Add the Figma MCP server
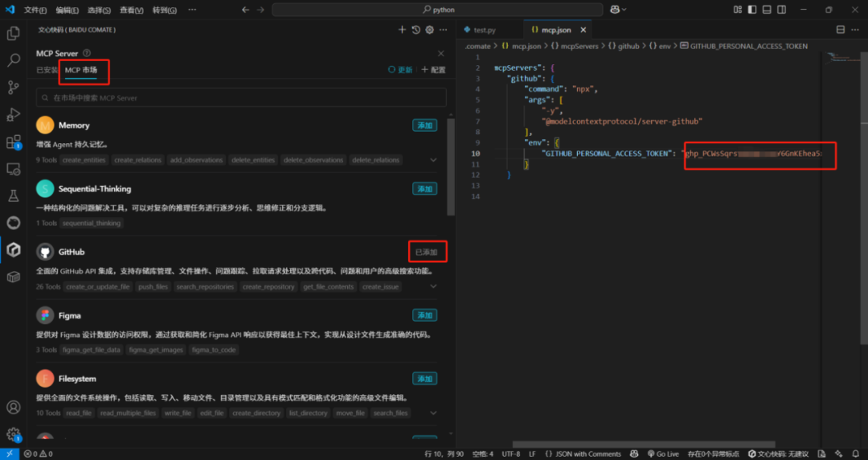 tap(424, 315)
